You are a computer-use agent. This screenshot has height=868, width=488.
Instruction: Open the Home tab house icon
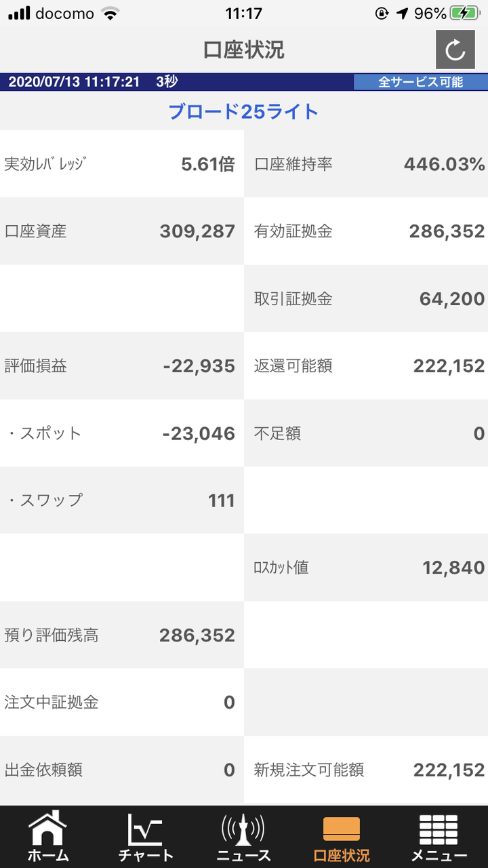(x=47, y=829)
